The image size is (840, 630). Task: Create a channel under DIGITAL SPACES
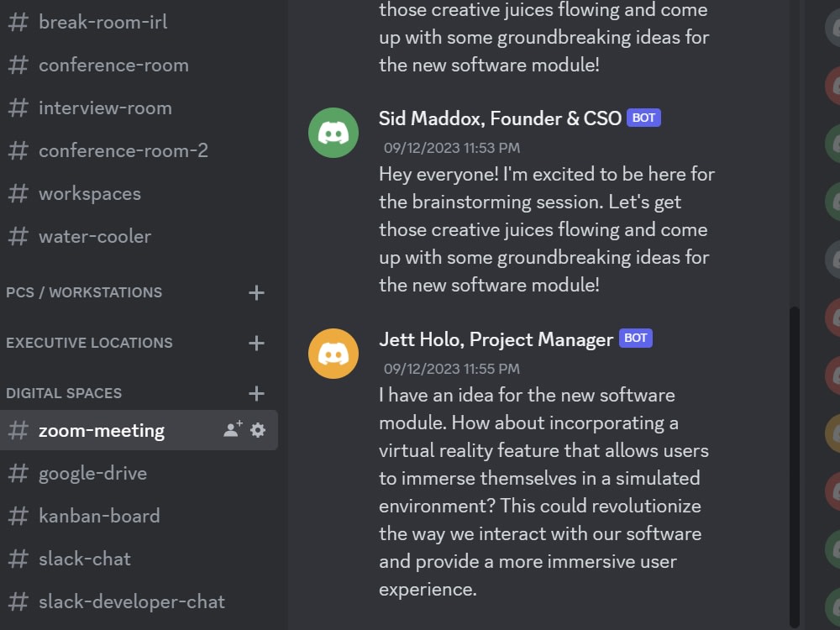[x=257, y=393]
